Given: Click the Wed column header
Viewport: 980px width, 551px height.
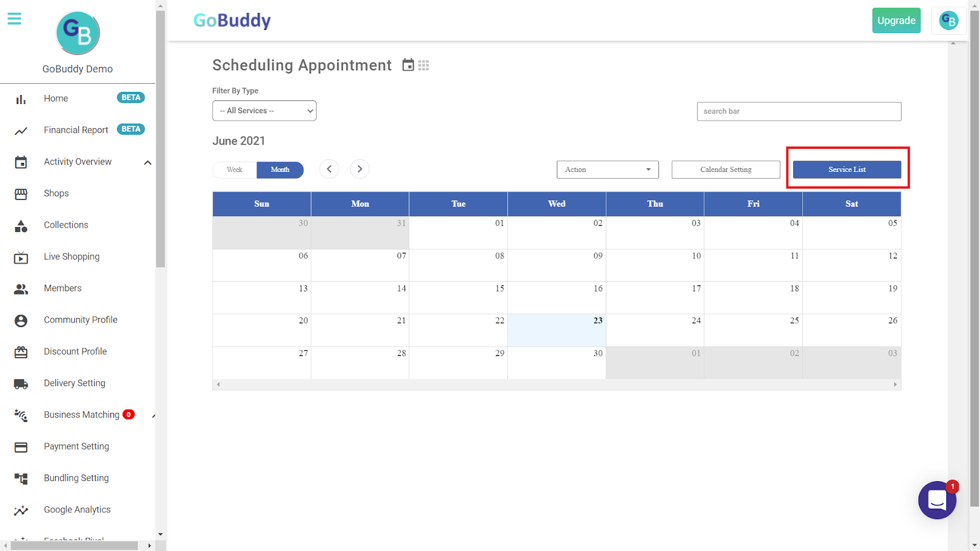Looking at the screenshot, I should tap(557, 204).
